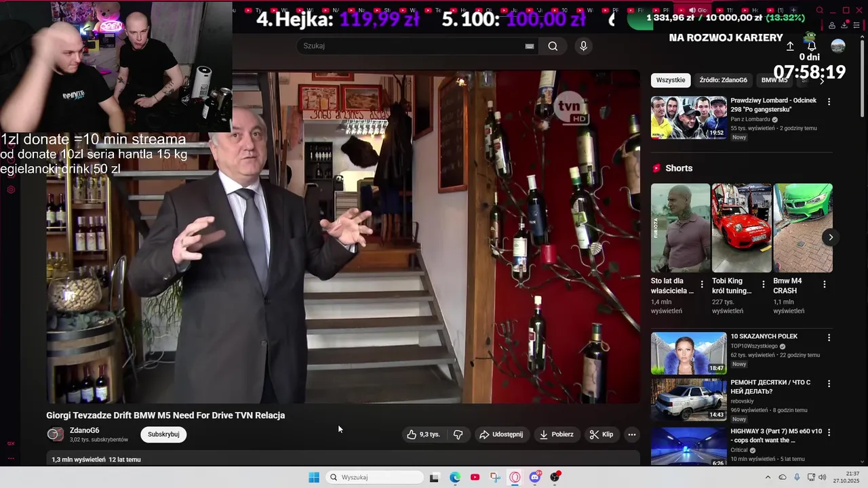Switch to Opera GX on taskbar

click(x=515, y=477)
